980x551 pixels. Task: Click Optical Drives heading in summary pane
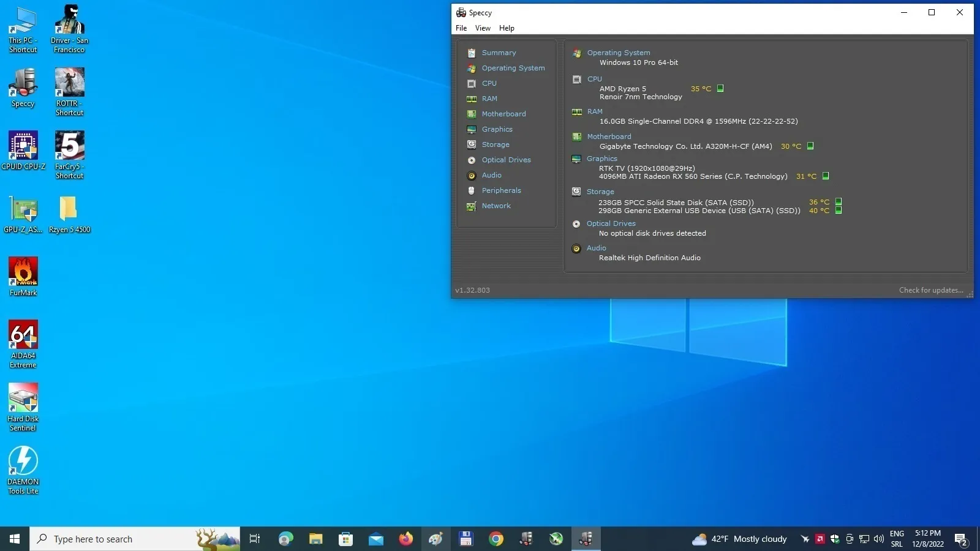pos(611,223)
